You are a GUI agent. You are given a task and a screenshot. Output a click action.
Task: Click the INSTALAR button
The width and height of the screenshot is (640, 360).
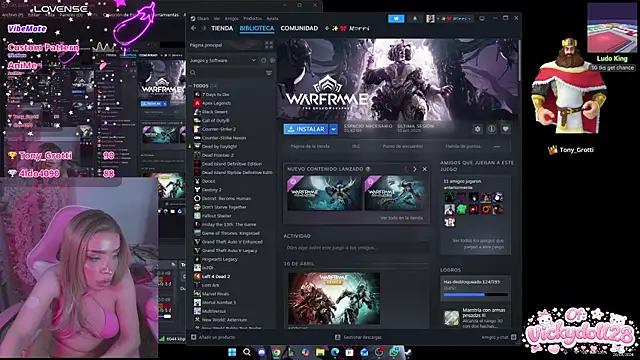[x=306, y=129]
